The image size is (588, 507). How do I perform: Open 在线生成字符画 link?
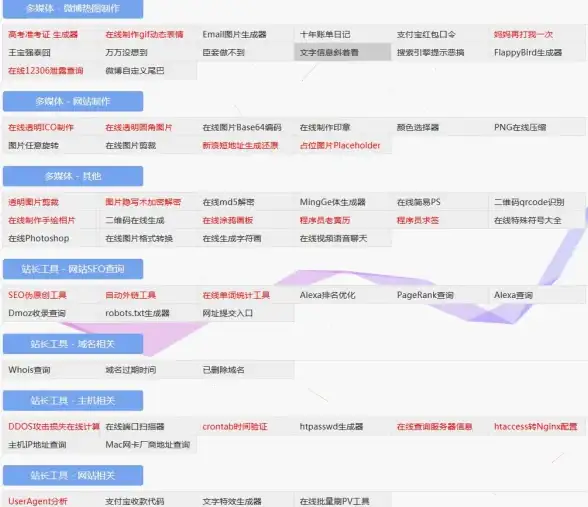pyautogui.click(x=232, y=238)
